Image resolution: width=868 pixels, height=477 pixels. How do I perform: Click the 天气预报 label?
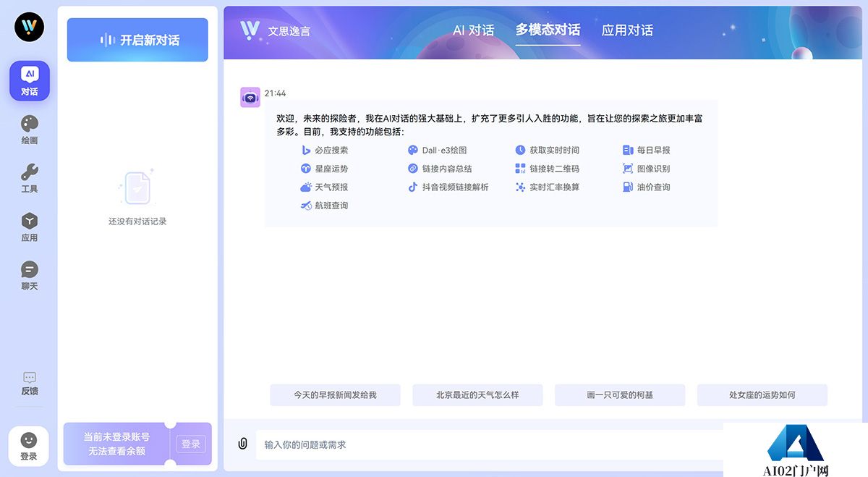click(x=331, y=187)
